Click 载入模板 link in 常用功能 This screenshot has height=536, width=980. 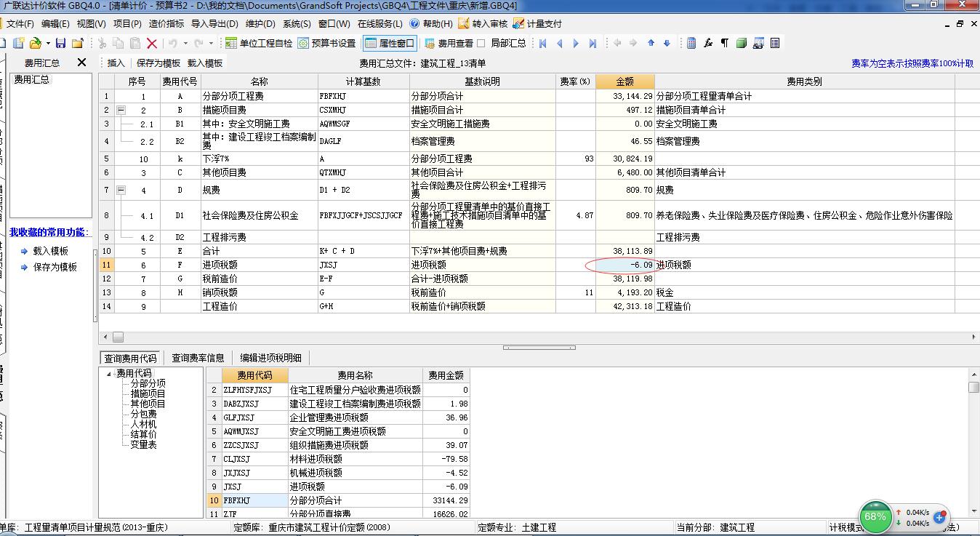pyautogui.click(x=51, y=251)
